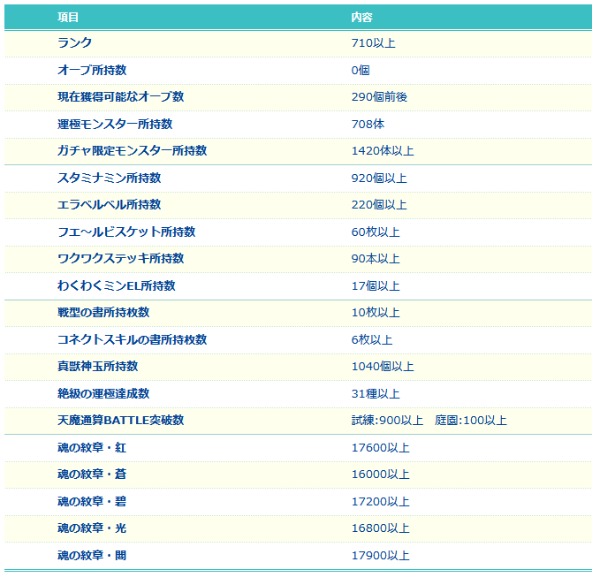Click the value 1420体以上

(383, 151)
